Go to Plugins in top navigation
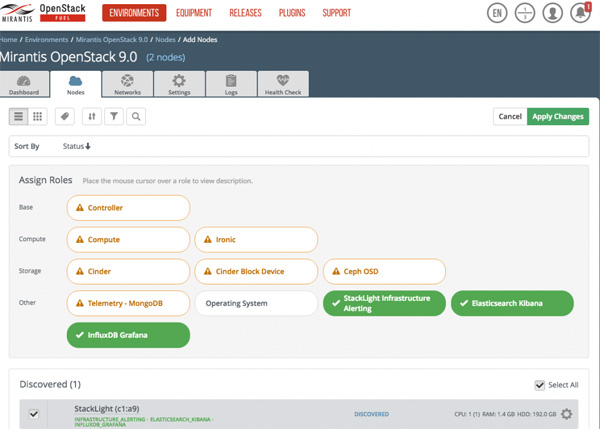This screenshot has width=600, height=429. click(x=292, y=13)
